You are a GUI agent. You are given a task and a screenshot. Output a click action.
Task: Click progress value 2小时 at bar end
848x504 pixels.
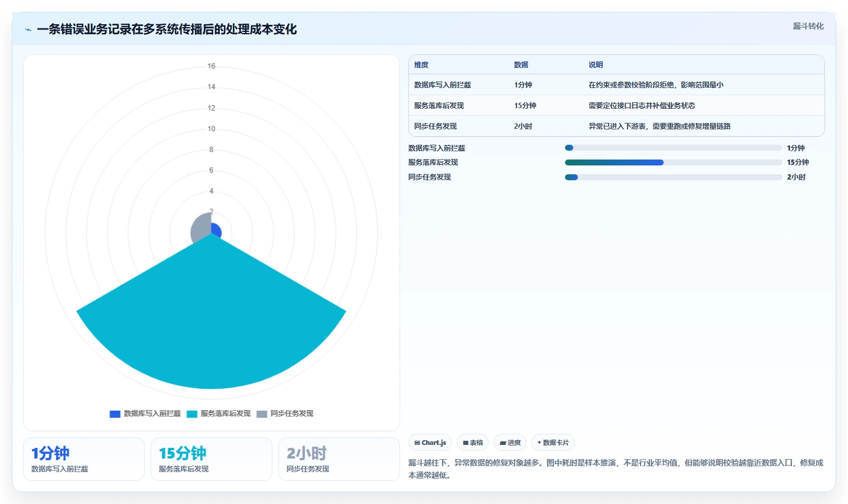[x=796, y=177]
